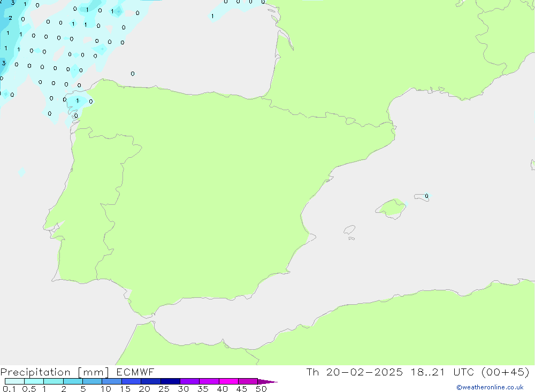Click the '0.5' legend scale label

(29, 389)
